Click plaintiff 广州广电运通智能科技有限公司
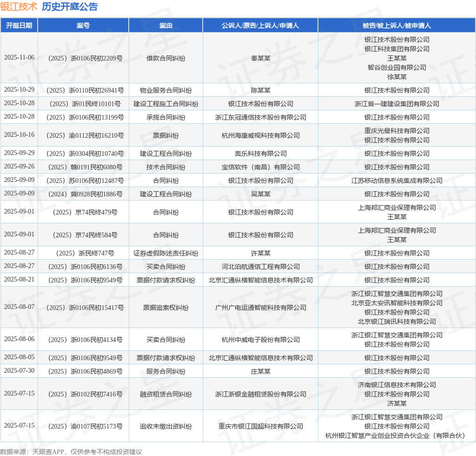This screenshot has width=476, height=456. [x=261, y=308]
